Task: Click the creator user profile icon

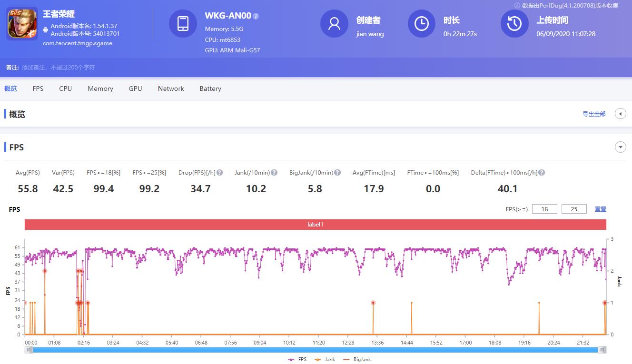Action: (334, 23)
